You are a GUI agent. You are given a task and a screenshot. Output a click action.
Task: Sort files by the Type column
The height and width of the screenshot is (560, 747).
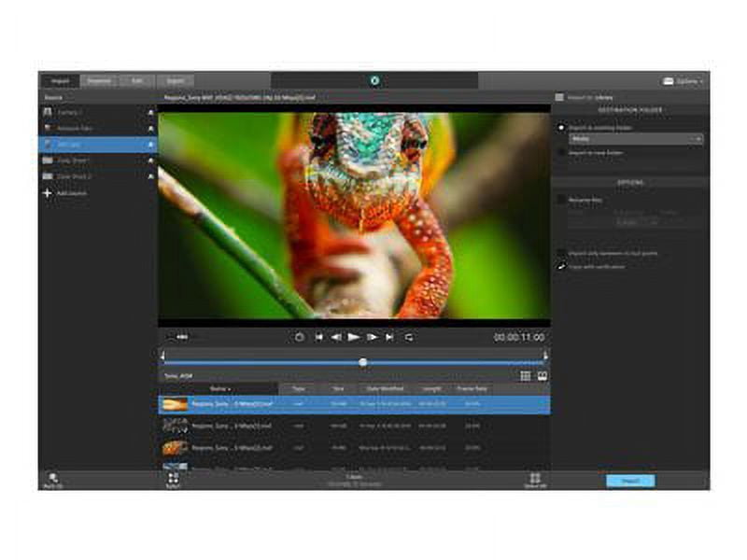pyautogui.click(x=299, y=389)
